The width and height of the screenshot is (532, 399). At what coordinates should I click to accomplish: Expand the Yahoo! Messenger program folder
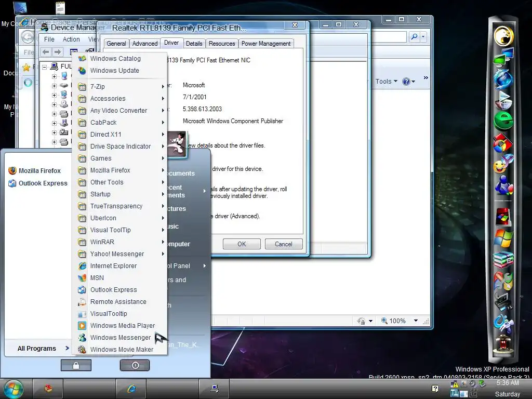[x=121, y=254]
